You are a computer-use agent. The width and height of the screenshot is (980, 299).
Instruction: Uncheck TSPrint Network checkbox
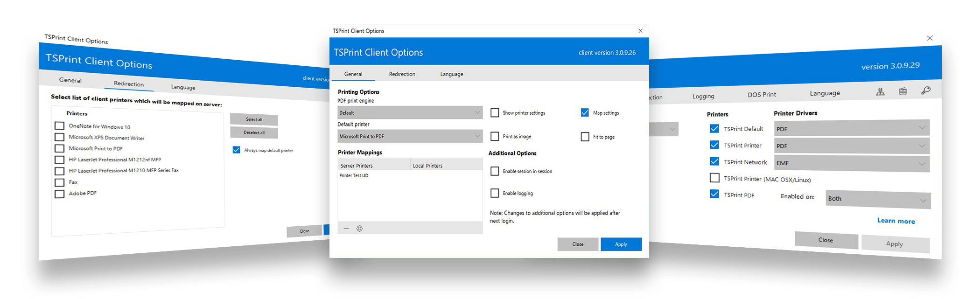pyautogui.click(x=714, y=161)
